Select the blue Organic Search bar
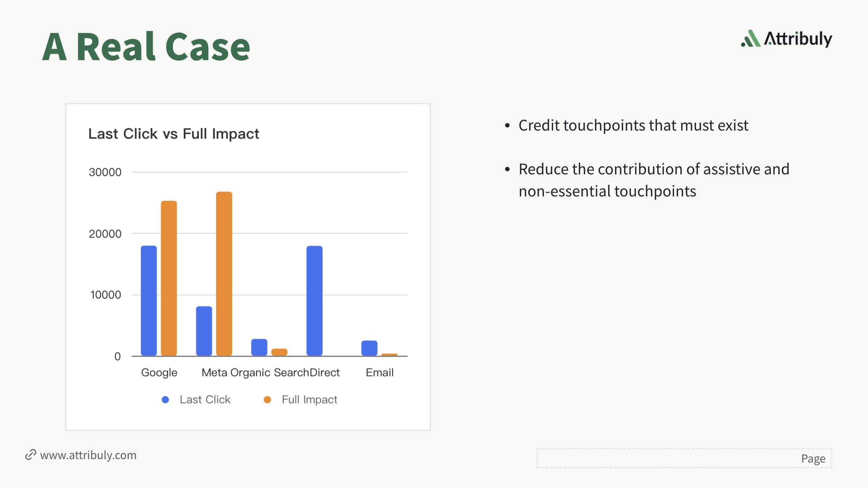Viewport: 868px width, 488px height. (x=259, y=347)
